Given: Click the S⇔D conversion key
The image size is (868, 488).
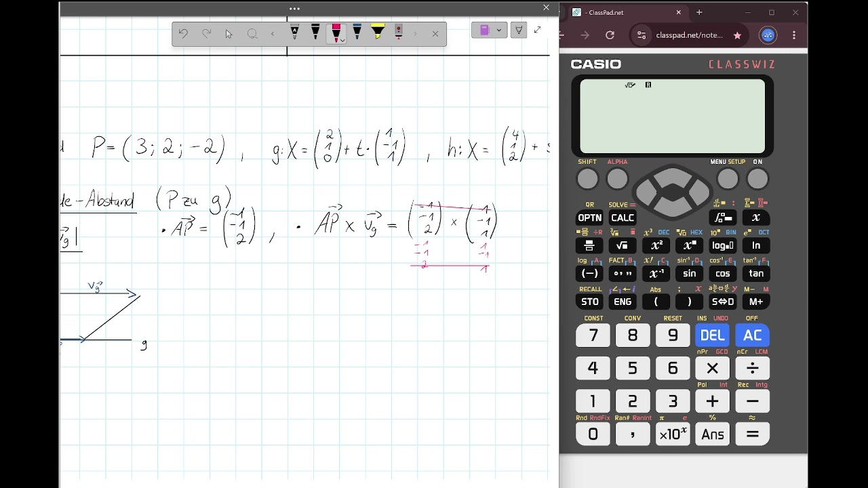Looking at the screenshot, I should coord(722,302).
